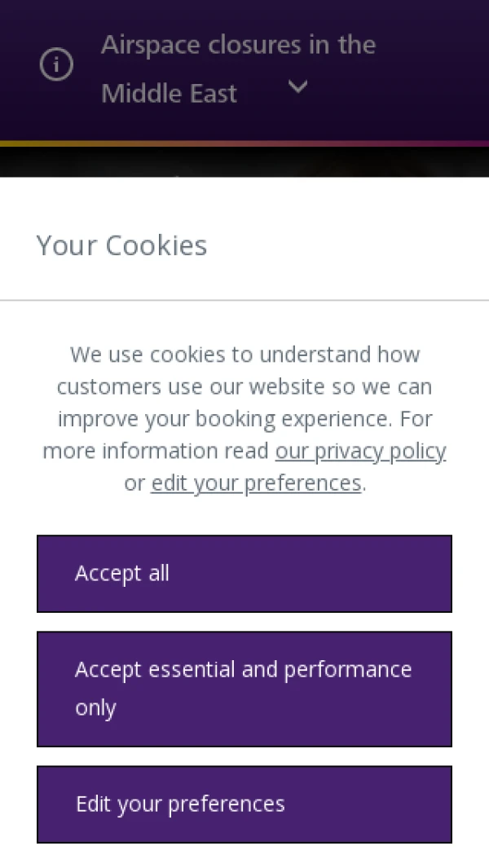Choose 'Accept essential and performance only'
The width and height of the screenshot is (489, 868).
pyautogui.click(x=244, y=689)
